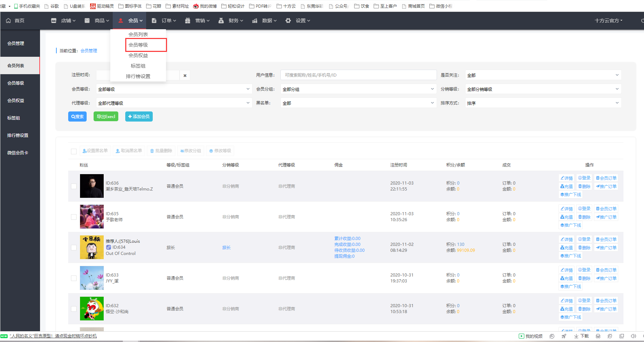Screen dimensions: 644x342
Task: Check the row for member ID:635
Action: (74, 217)
